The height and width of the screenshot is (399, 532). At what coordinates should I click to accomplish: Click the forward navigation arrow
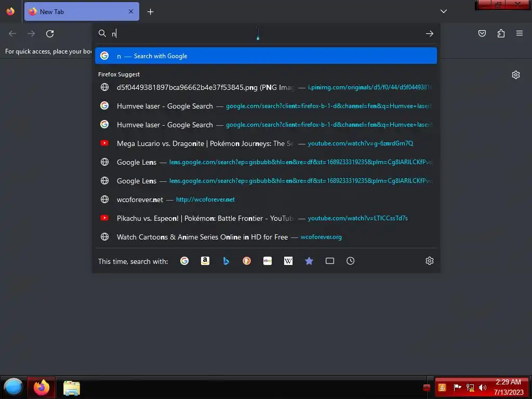point(31,34)
